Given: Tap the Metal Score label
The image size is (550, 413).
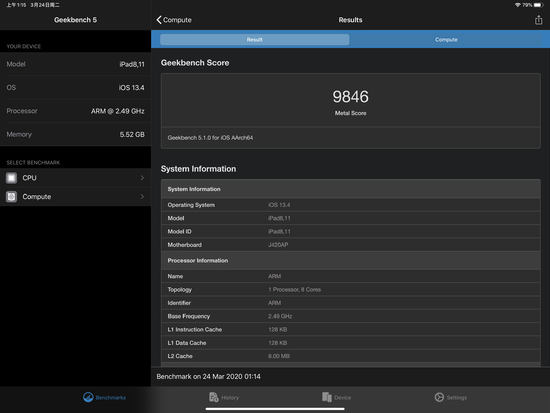Looking at the screenshot, I should (350, 113).
